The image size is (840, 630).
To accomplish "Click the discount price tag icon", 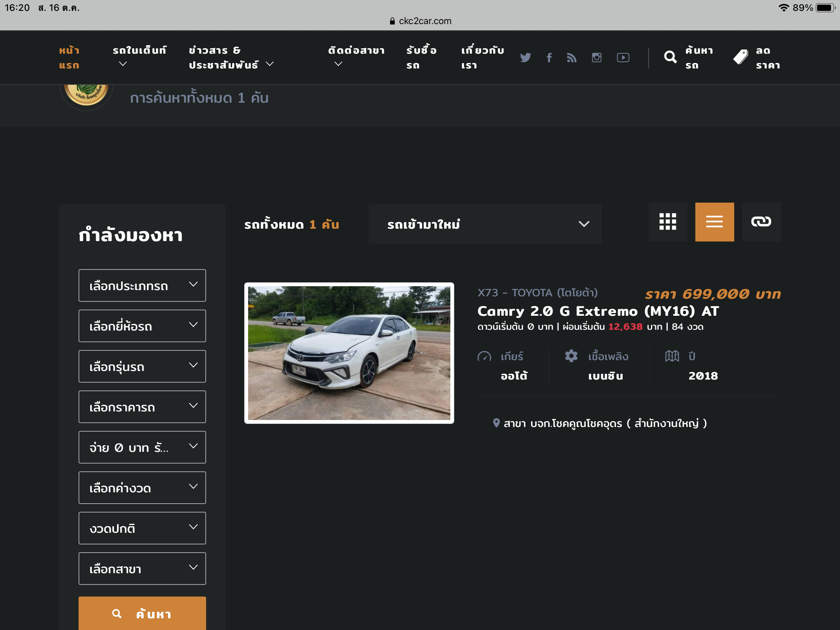I will pyautogui.click(x=740, y=57).
